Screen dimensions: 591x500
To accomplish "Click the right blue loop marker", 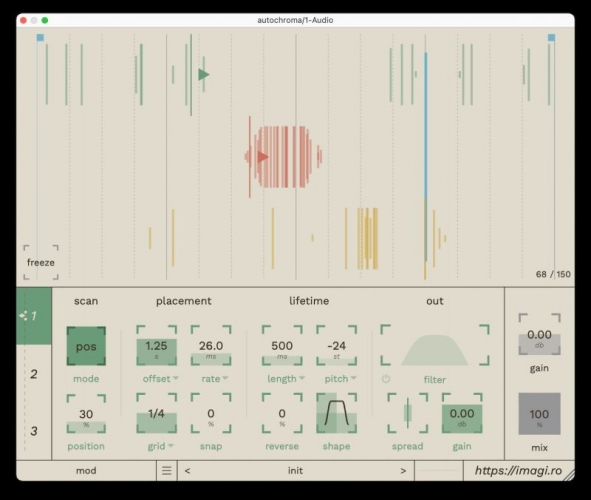I will [551, 37].
